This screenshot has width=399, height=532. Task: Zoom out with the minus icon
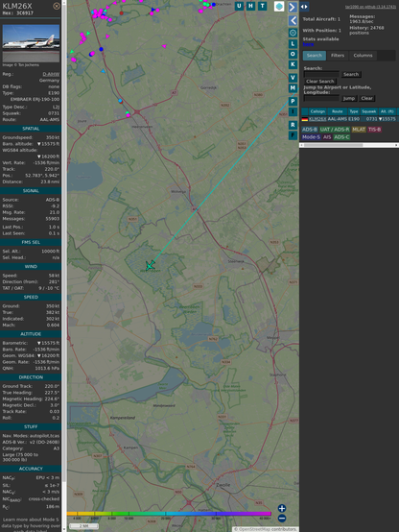[x=282, y=519]
